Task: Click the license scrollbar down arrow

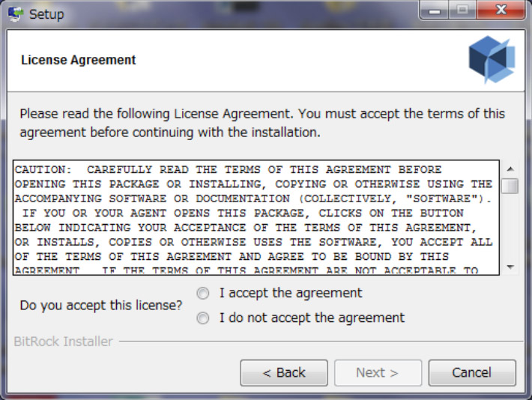Action: click(510, 267)
